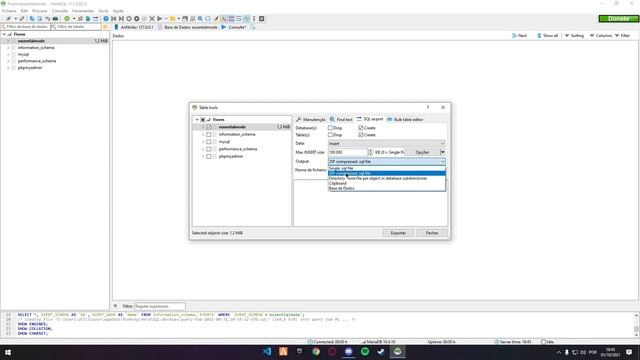This screenshot has width=640, height=360.
Task: Choose Clipboard output option
Action: (x=387, y=183)
